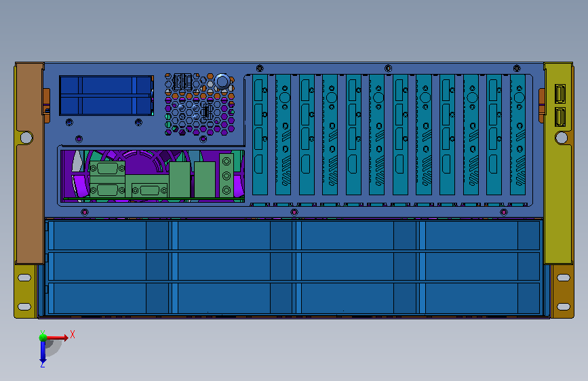Click the round hole on right yellow ear
588x381 pixels.
[x=562, y=138]
